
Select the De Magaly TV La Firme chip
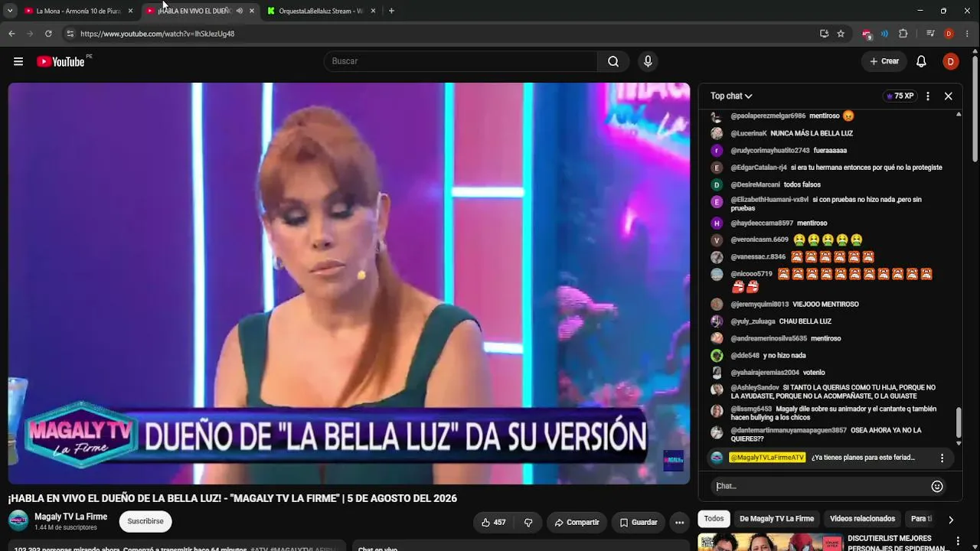point(776,519)
